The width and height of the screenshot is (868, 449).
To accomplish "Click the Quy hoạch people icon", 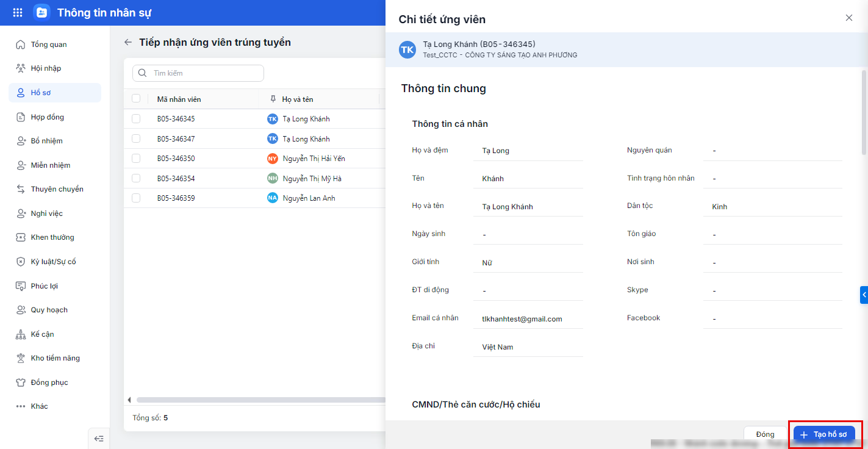I will [x=20, y=310].
